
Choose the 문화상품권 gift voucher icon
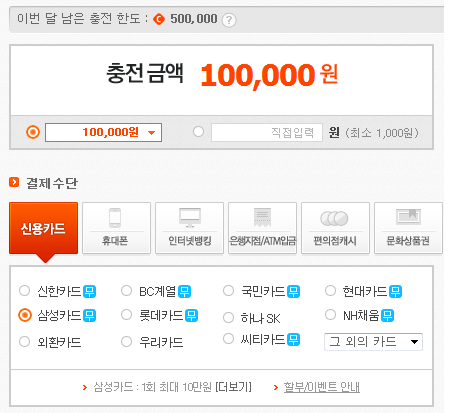pyautogui.click(x=408, y=217)
